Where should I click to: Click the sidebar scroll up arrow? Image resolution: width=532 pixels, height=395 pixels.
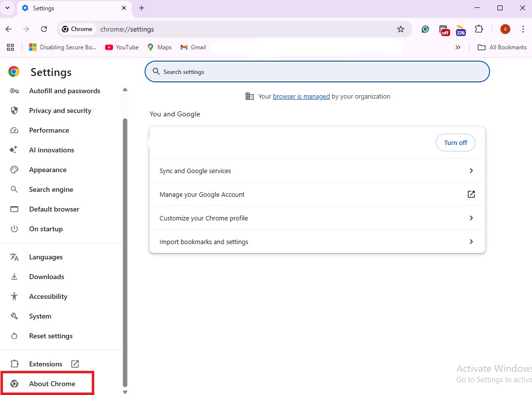(125, 90)
